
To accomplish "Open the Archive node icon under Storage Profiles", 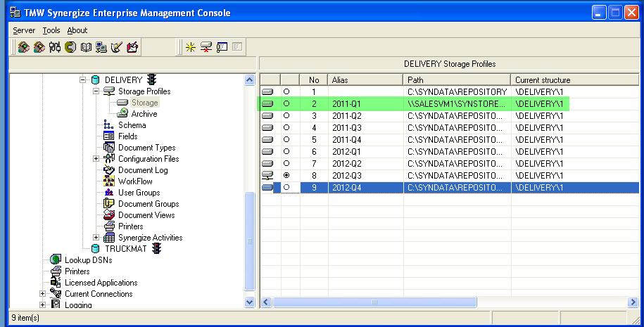I will coord(122,114).
